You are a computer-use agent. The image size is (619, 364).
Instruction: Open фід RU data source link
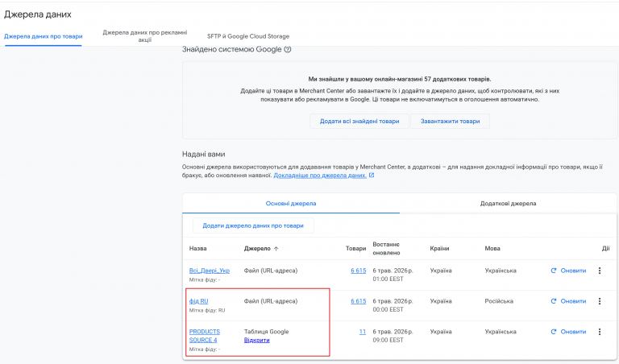click(198, 301)
